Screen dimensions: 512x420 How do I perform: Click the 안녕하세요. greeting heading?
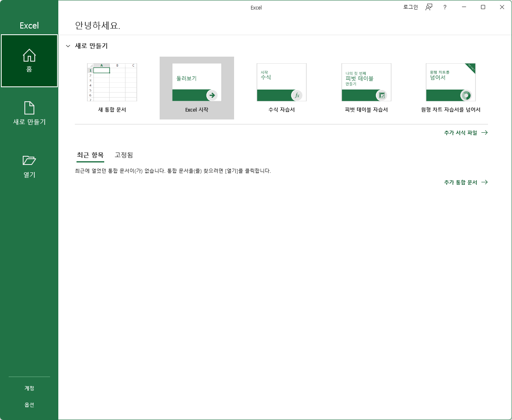[x=98, y=26]
